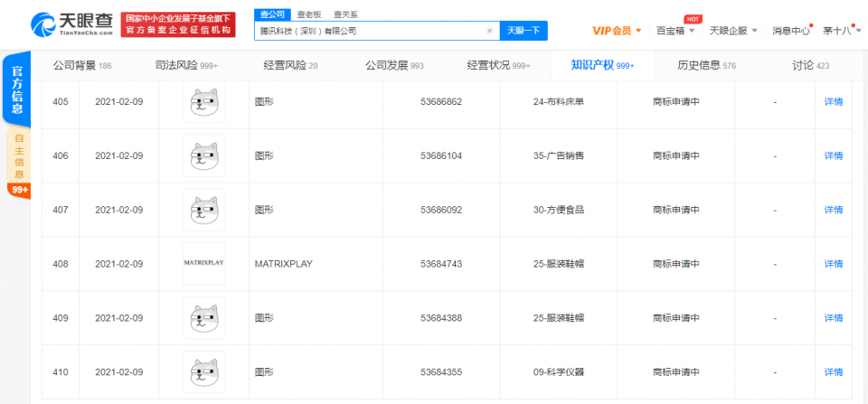Image resolution: width=868 pixels, height=404 pixels.
Task: Click the 25-服装鞋帽 cell in row 409
Action: pyautogui.click(x=559, y=317)
